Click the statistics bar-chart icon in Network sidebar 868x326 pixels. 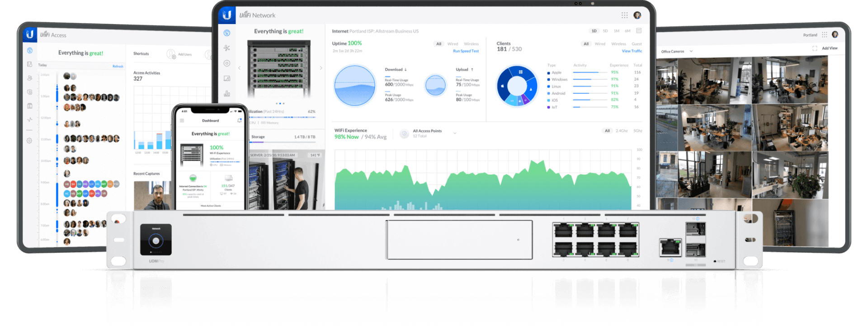[227, 94]
